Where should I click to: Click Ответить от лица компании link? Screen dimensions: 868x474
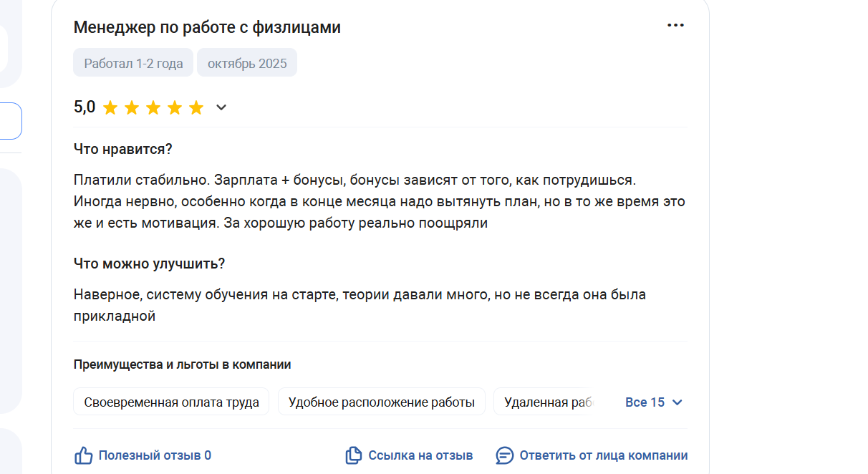[x=603, y=455]
